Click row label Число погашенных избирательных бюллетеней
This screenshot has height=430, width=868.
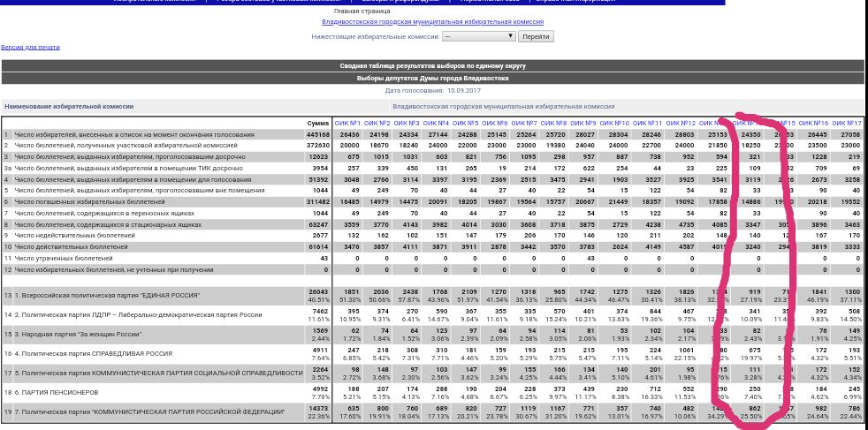click(89, 202)
